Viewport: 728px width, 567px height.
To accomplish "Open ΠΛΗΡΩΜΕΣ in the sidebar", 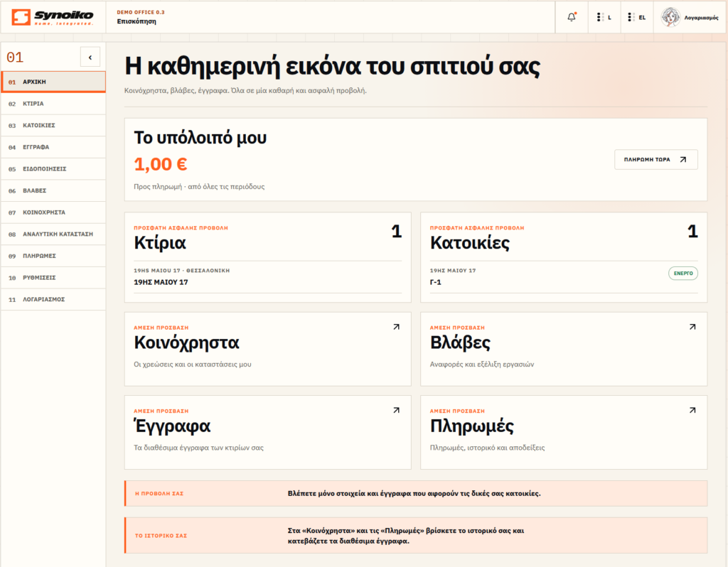I will pyautogui.click(x=53, y=256).
